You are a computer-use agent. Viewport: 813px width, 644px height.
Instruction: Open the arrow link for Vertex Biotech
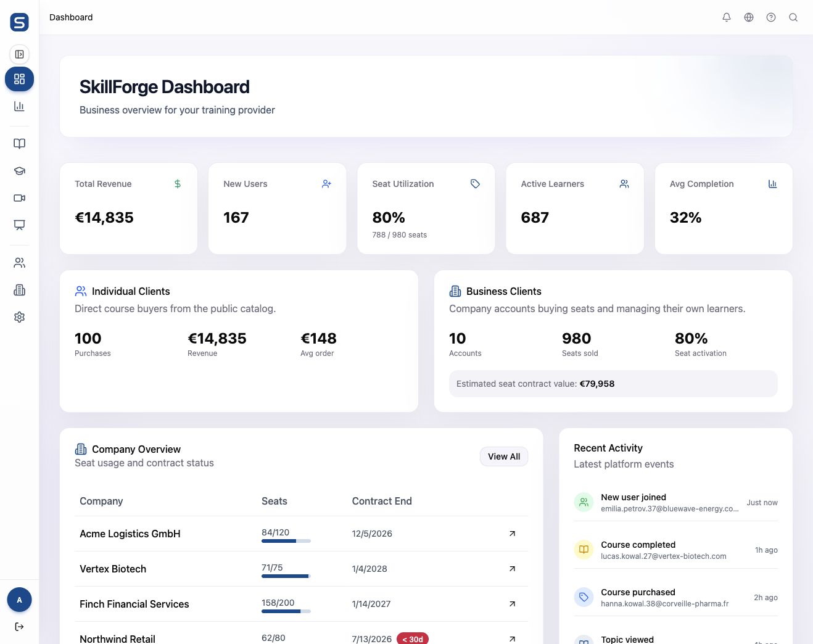(512, 569)
